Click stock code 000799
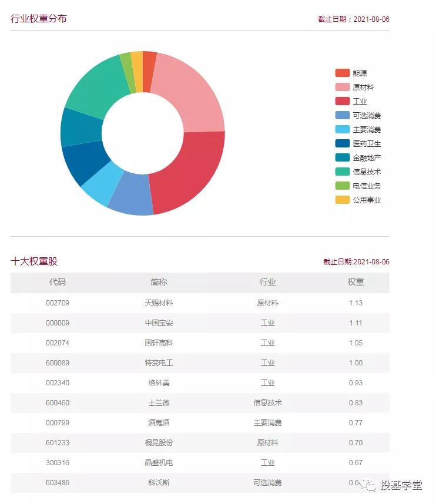 coord(58,423)
